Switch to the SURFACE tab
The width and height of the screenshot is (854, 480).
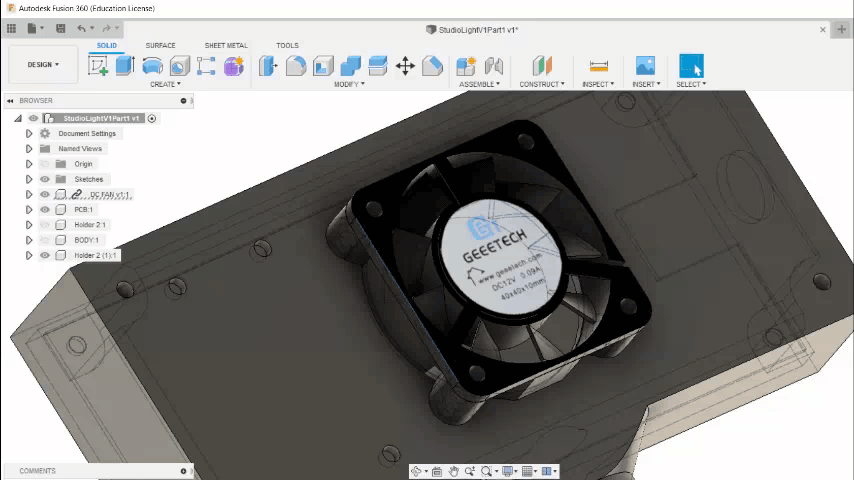[x=160, y=46]
